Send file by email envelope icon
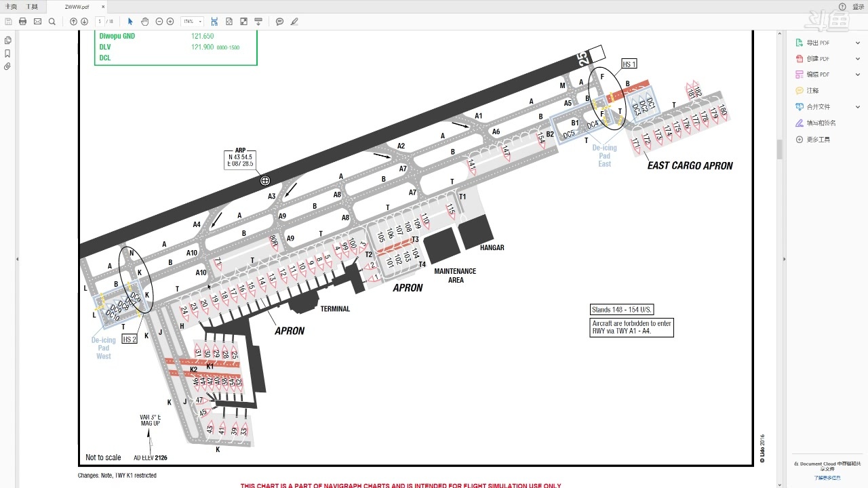868x488 pixels. [37, 22]
